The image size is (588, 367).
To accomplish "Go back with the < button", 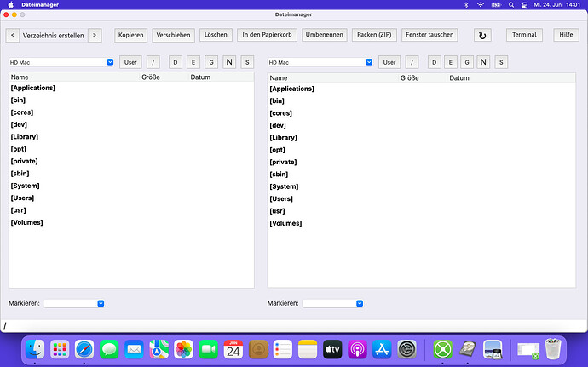I will point(13,36).
